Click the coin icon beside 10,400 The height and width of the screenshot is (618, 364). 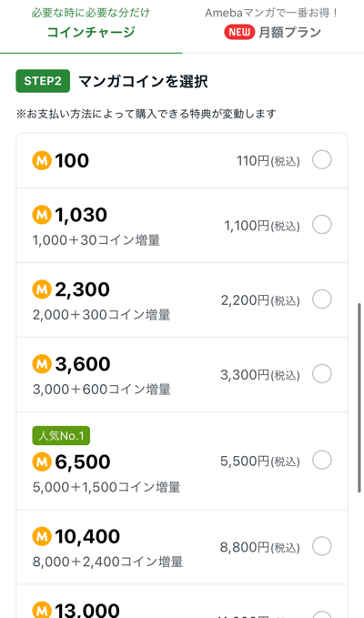[42, 536]
